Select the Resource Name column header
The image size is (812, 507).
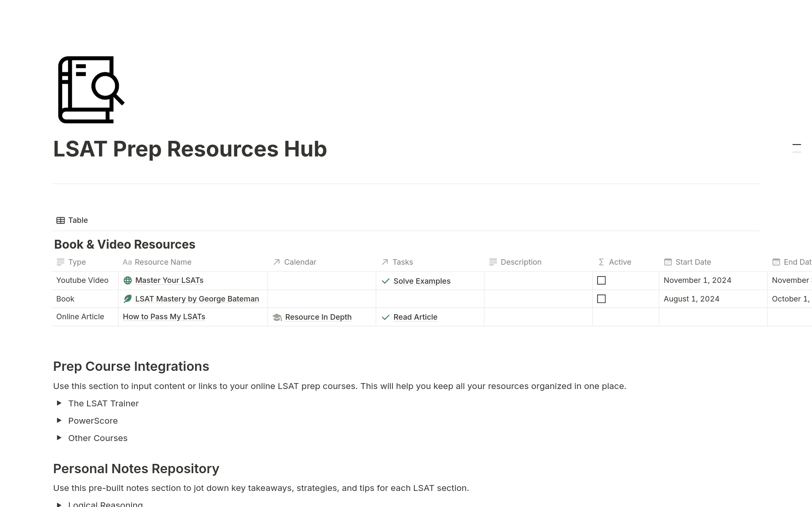[x=163, y=262]
